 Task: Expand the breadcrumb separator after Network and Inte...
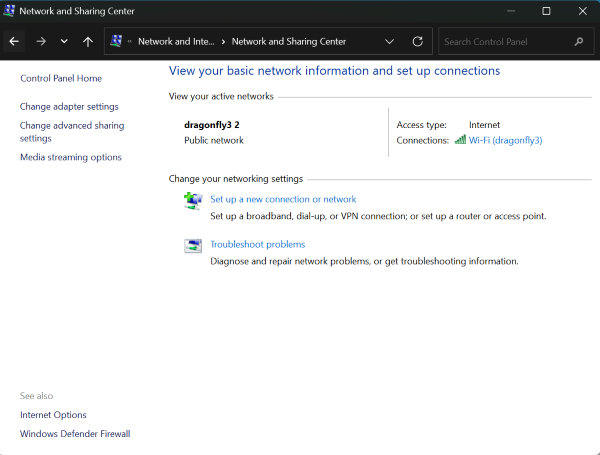click(223, 42)
